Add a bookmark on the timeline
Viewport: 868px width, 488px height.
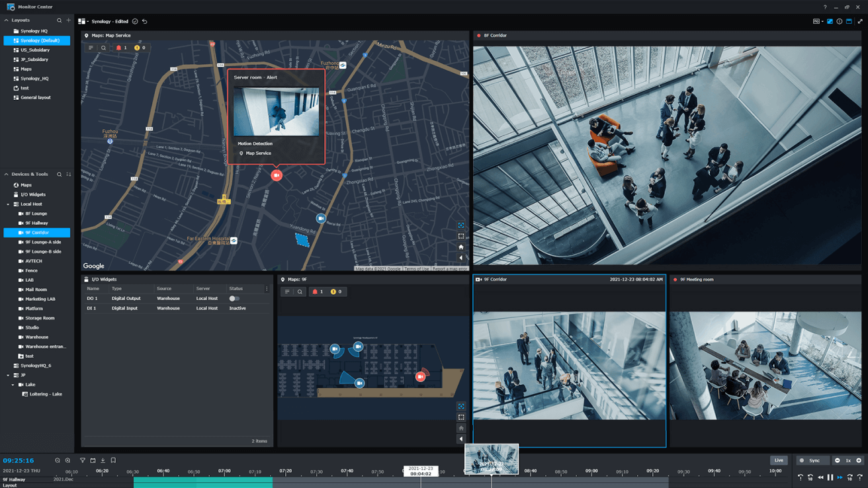(112, 460)
